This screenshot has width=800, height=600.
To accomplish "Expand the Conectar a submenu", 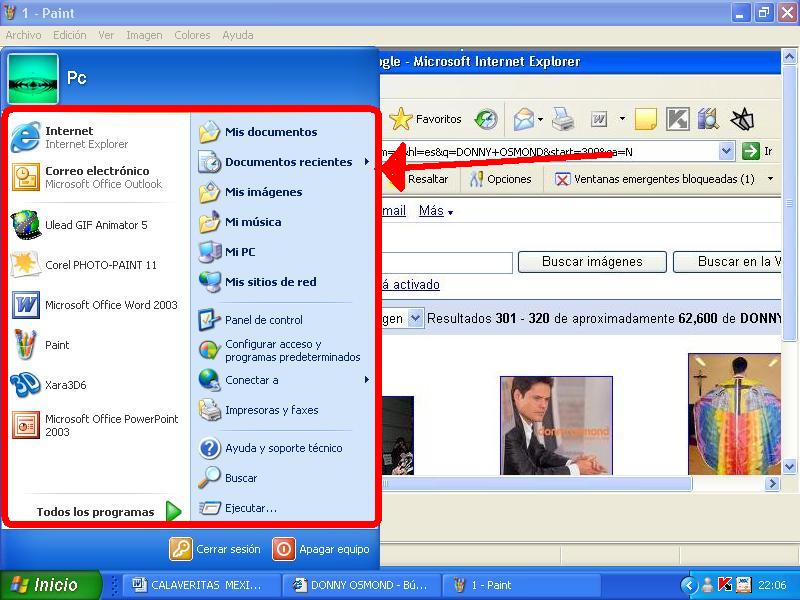I will (x=367, y=380).
